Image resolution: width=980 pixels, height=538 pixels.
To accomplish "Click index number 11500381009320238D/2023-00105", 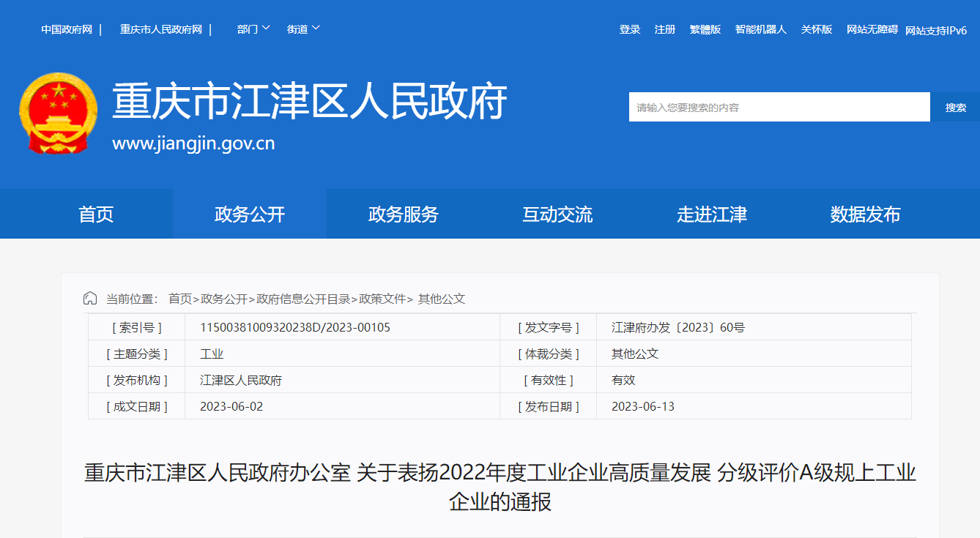I will (x=295, y=327).
